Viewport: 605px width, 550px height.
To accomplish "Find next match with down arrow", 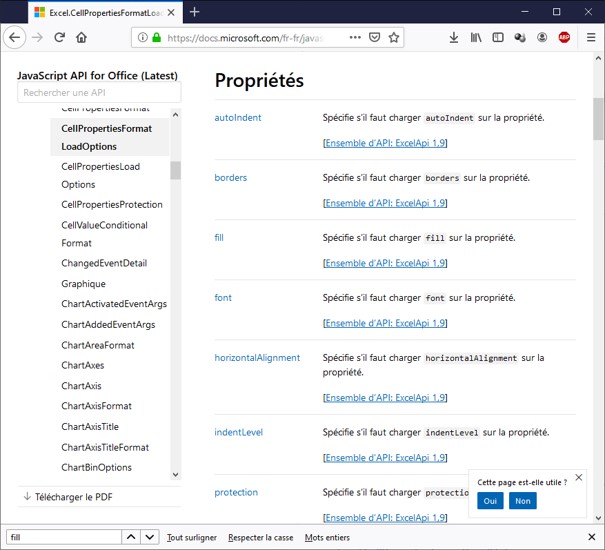I will pyautogui.click(x=150, y=537).
